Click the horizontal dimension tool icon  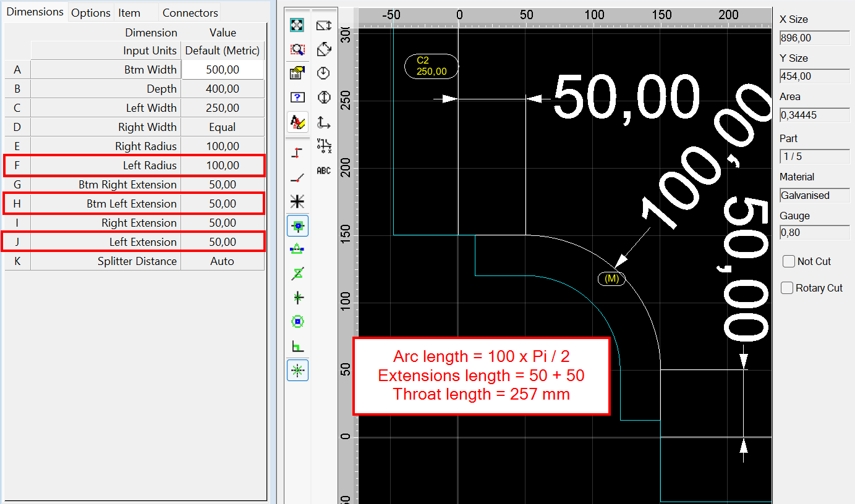click(x=324, y=25)
